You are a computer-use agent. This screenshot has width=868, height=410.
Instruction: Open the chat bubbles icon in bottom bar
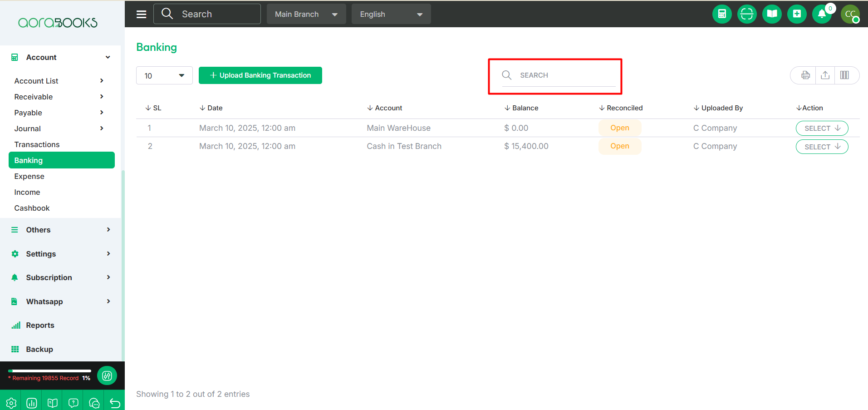94,403
